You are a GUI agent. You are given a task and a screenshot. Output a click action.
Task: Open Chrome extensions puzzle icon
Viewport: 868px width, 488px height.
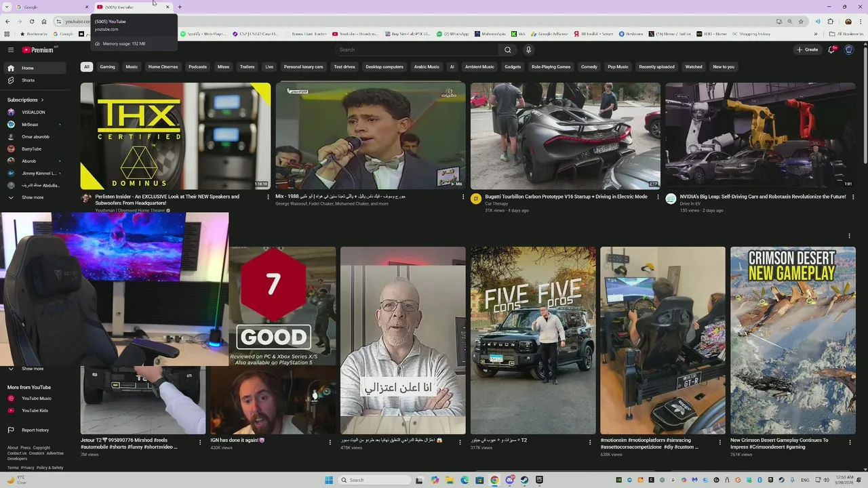pyautogui.click(x=831, y=22)
